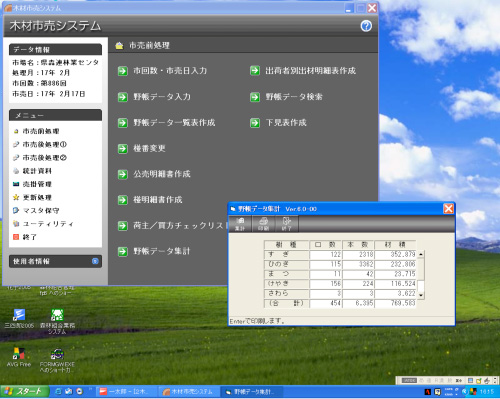
Task: Click the house icon next to 市売前処理 header
Action: coord(119,46)
